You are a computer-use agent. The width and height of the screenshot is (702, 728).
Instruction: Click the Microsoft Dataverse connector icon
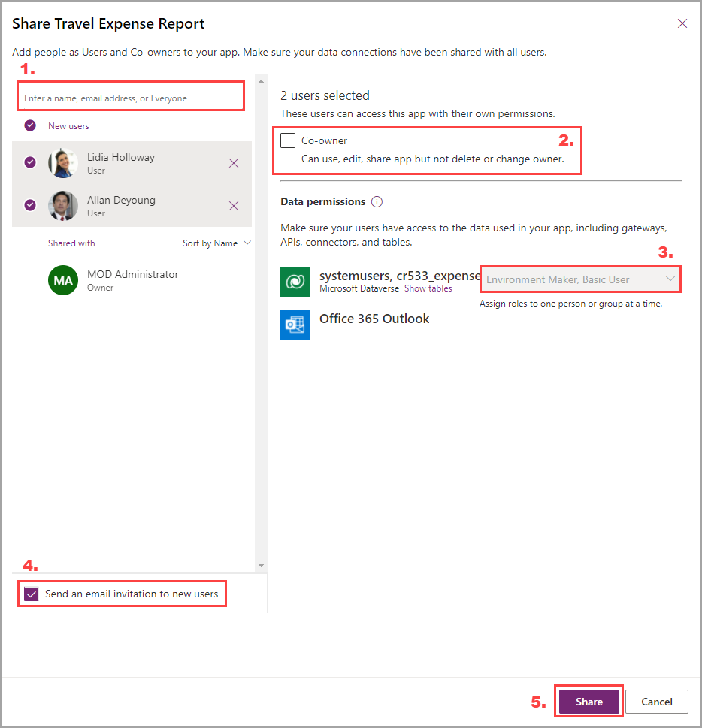[295, 281]
